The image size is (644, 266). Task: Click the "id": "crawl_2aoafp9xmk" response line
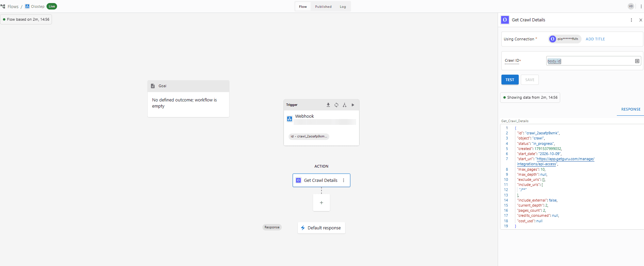(x=538, y=133)
